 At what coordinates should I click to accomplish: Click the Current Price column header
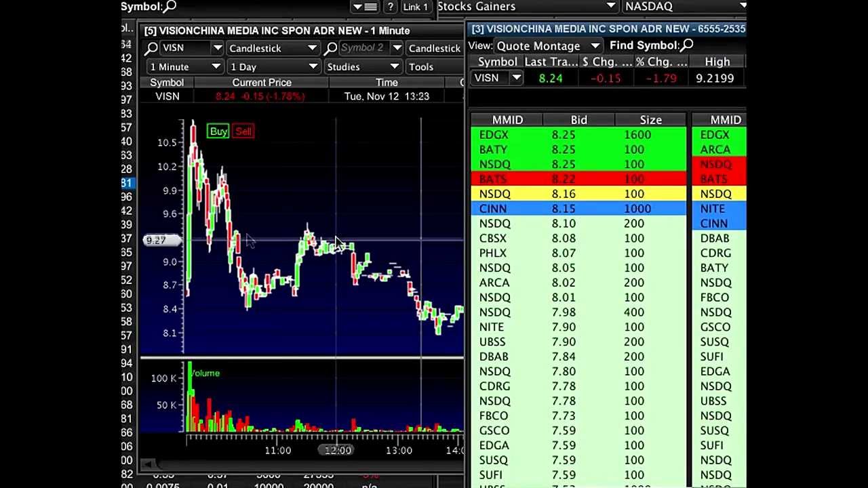261,83
